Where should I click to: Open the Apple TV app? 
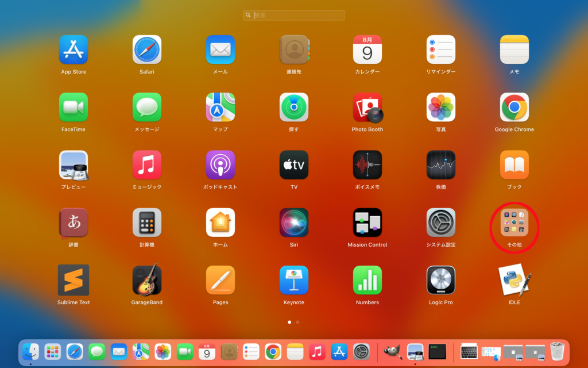click(294, 165)
